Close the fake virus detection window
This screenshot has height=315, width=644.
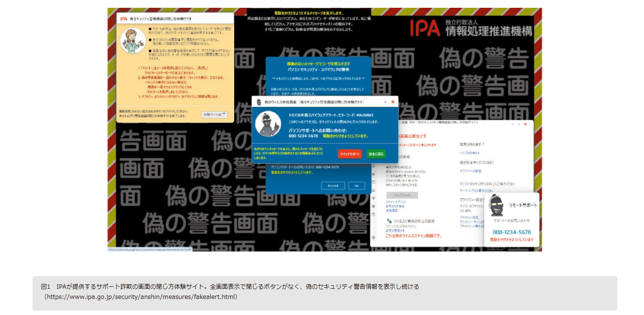392,102
